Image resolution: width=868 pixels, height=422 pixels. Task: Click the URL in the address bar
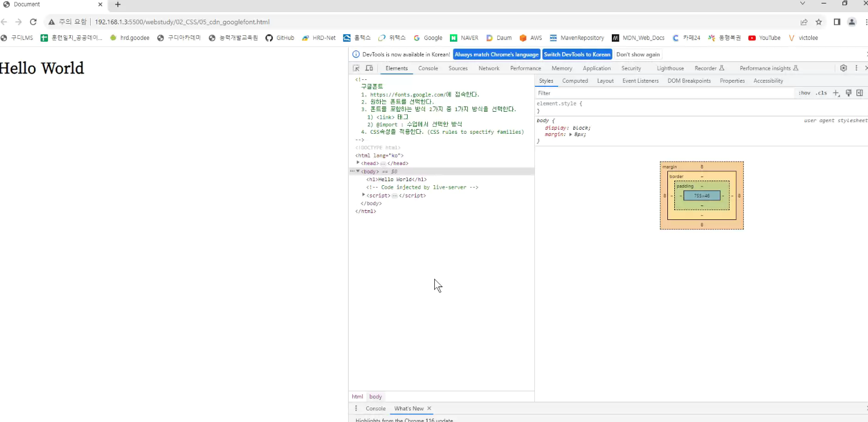pyautogui.click(x=182, y=22)
